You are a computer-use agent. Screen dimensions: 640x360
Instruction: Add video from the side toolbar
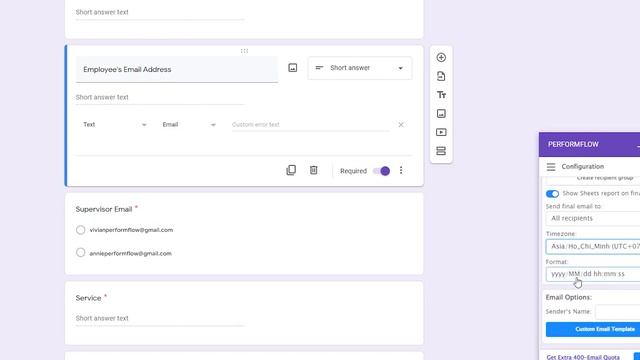[441, 132]
